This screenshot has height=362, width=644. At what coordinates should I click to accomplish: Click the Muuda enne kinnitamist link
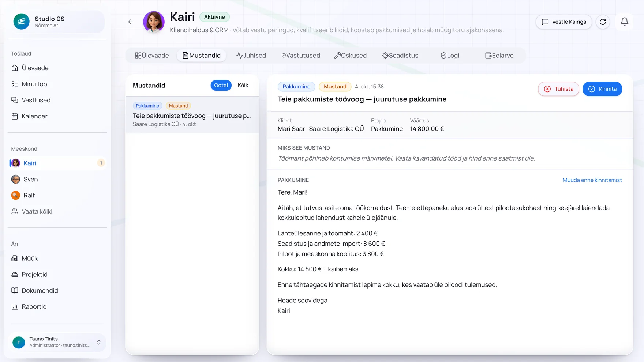point(592,180)
